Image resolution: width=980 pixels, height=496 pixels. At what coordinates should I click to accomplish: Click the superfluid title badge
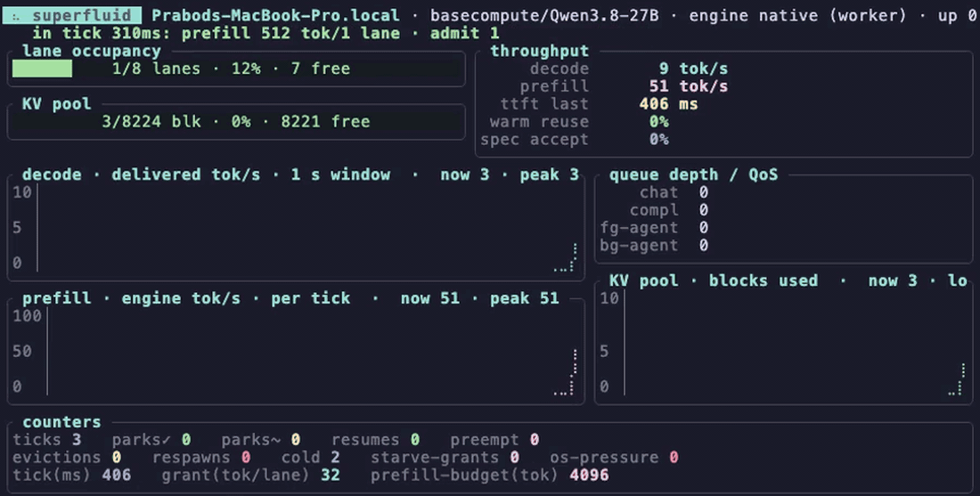tap(72, 15)
